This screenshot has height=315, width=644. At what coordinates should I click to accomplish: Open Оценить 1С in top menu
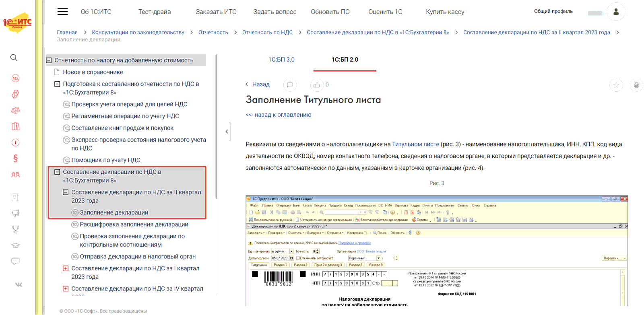tap(385, 12)
